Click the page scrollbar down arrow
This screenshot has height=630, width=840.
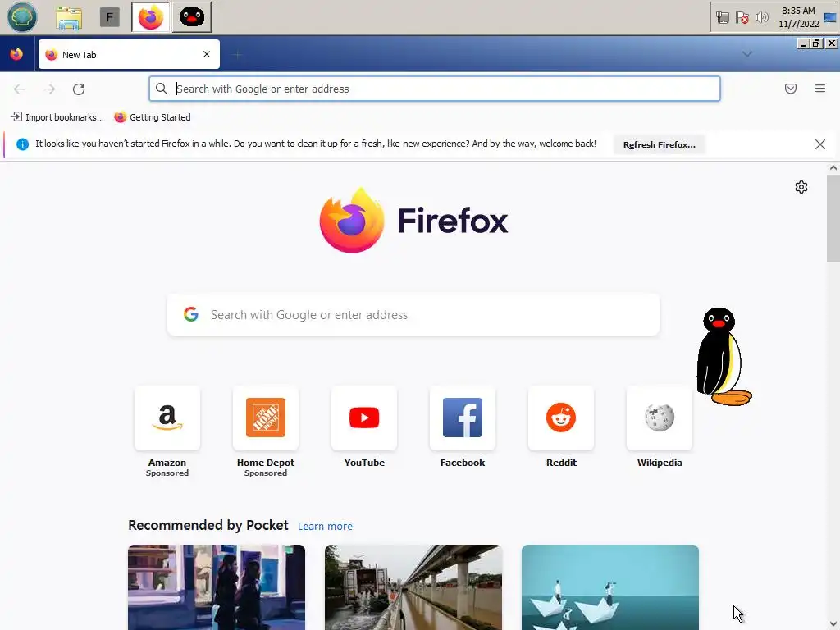[833, 624]
